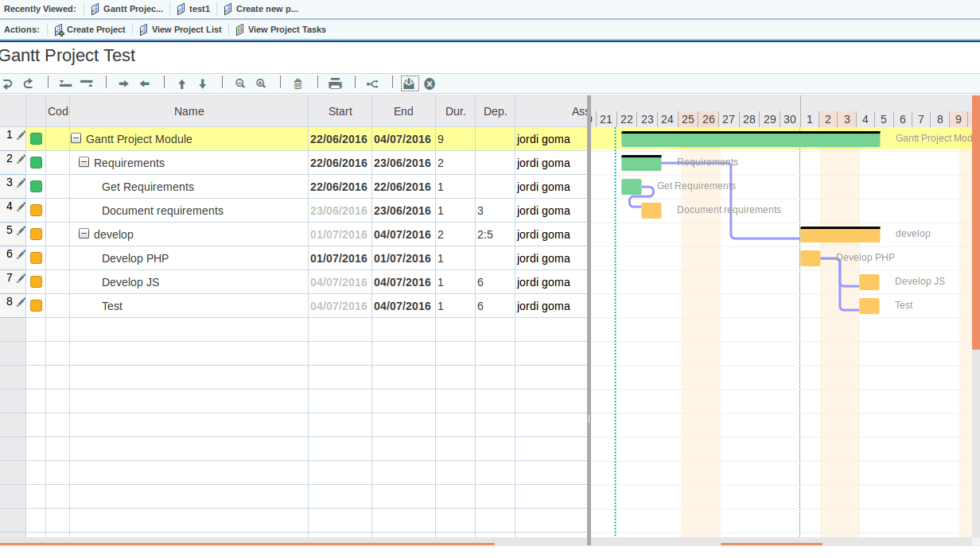Click the End date 04/07/2016 of Gantt Project Module

pos(404,139)
